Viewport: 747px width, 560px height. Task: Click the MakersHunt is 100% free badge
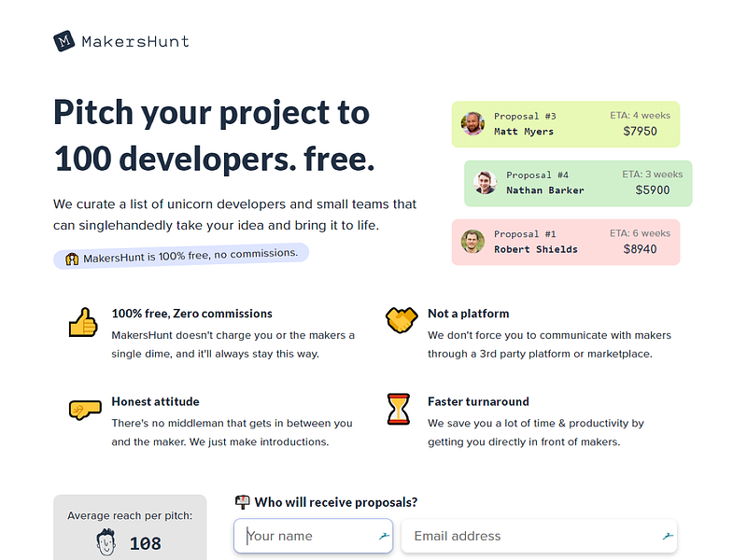click(x=181, y=256)
